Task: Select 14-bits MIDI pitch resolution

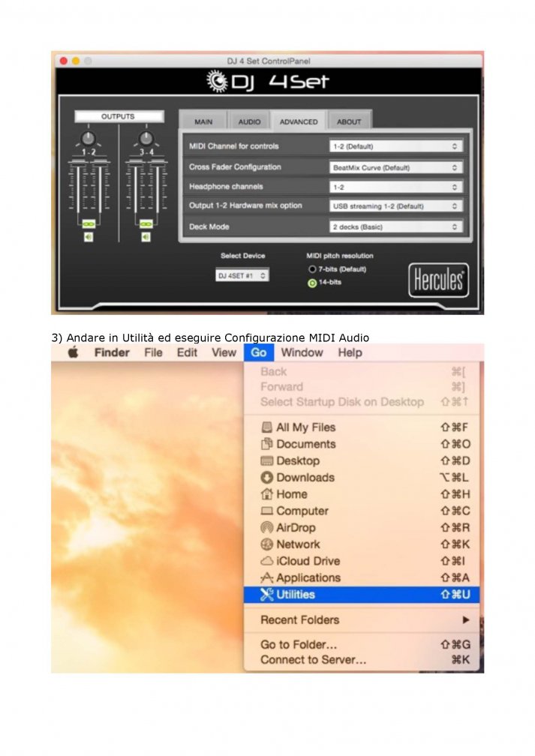Action: pos(312,283)
